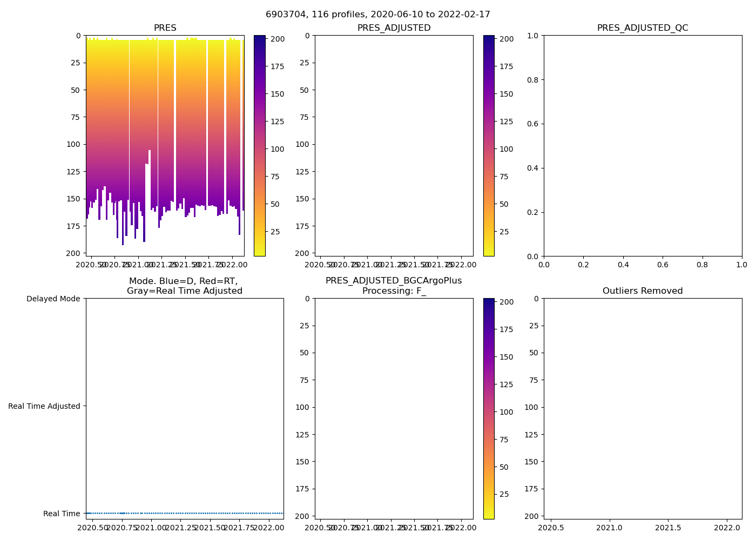Click the blue dotted Real Time data line
The image size is (756, 540).
184,513
